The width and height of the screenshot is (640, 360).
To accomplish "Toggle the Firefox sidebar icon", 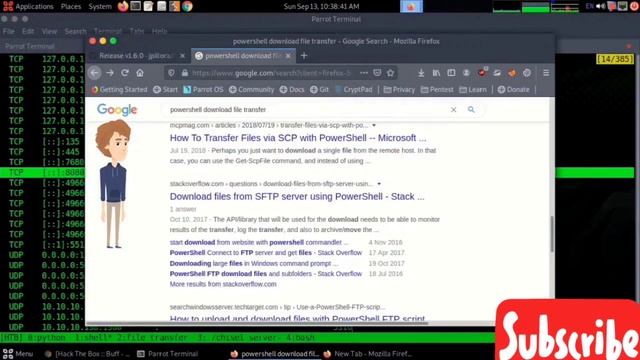I will pos(451,73).
